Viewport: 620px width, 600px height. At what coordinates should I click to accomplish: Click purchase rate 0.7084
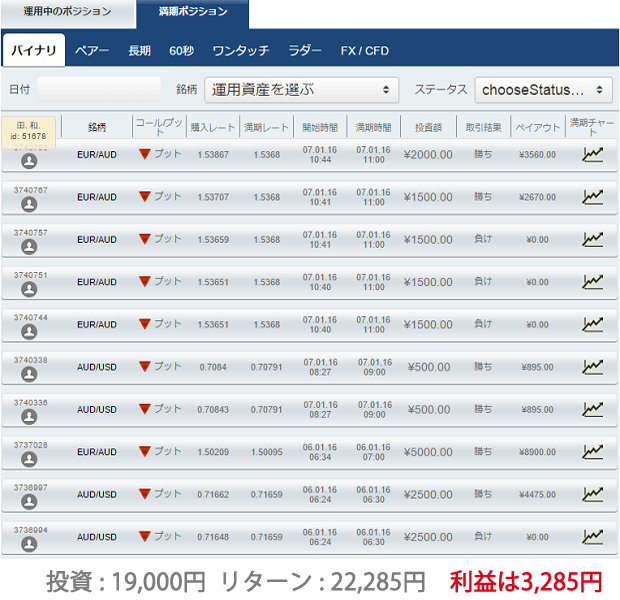(213, 367)
